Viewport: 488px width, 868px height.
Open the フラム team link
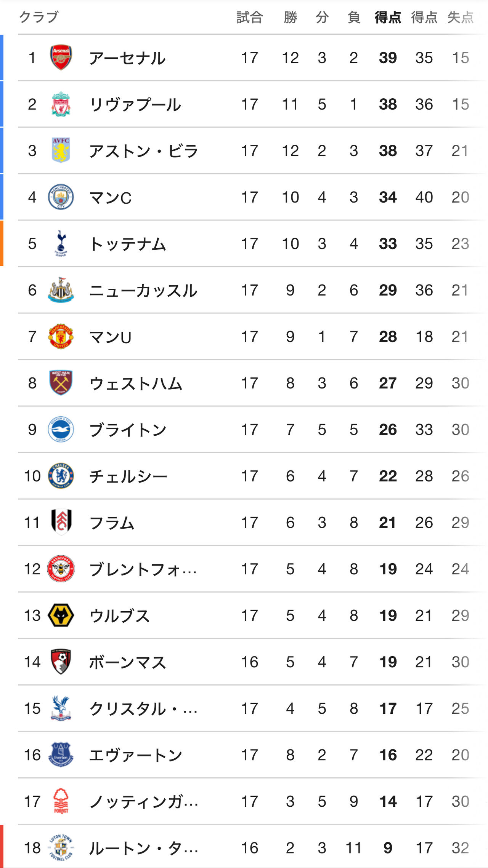pyautogui.click(x=112, y=523)
